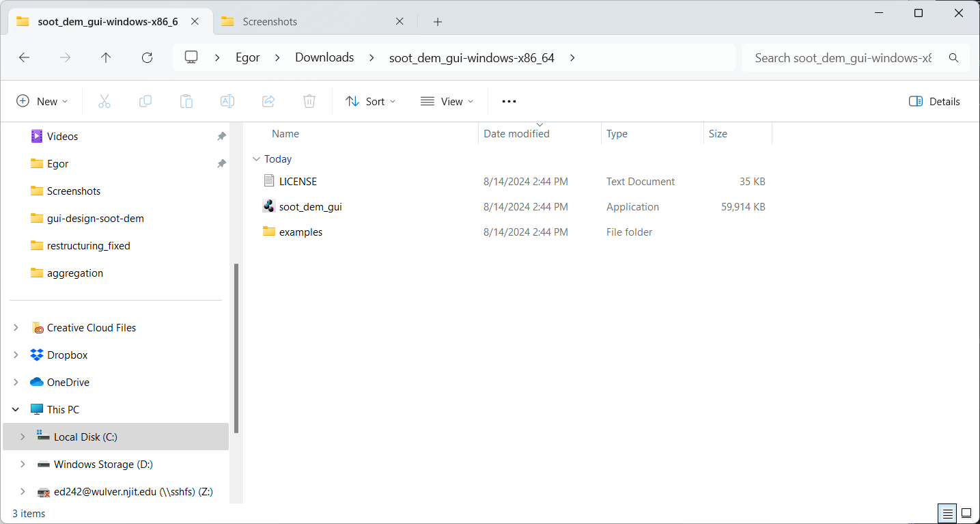Expand Creative Cloud Files in tree
The width and height of the screenshot is (980, 524).
16,327
